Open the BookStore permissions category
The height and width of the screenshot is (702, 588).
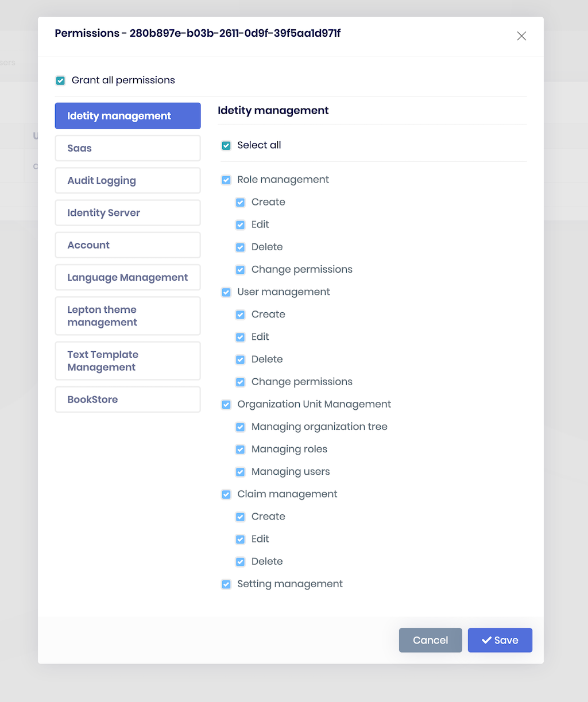pyautogui.click(x=127, y=399)
